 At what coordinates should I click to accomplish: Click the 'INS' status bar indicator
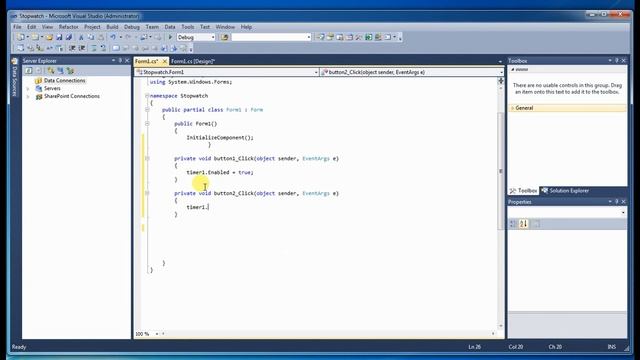pyautogui.click(x=611, y=347)
